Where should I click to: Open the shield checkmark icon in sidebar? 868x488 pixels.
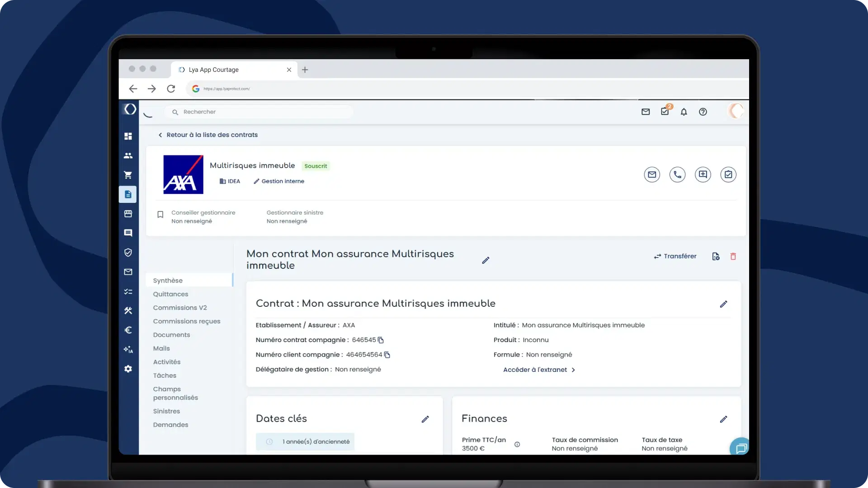(128, 253)
